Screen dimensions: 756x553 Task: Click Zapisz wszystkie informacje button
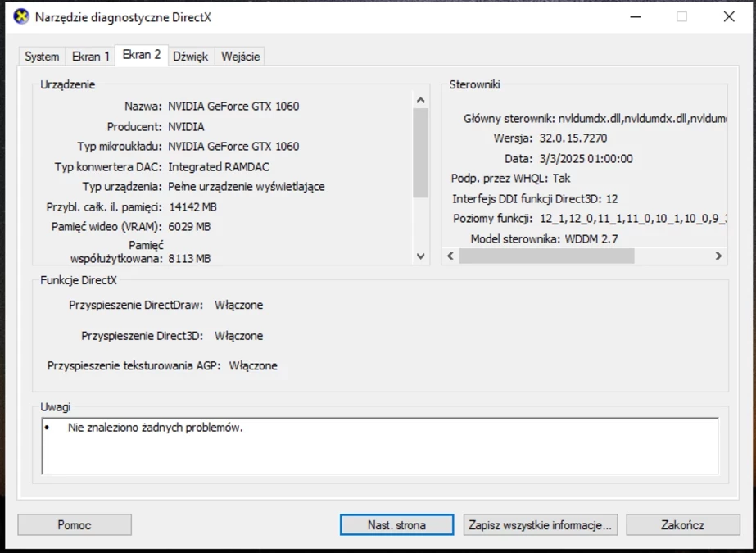(x=540, y=525)
